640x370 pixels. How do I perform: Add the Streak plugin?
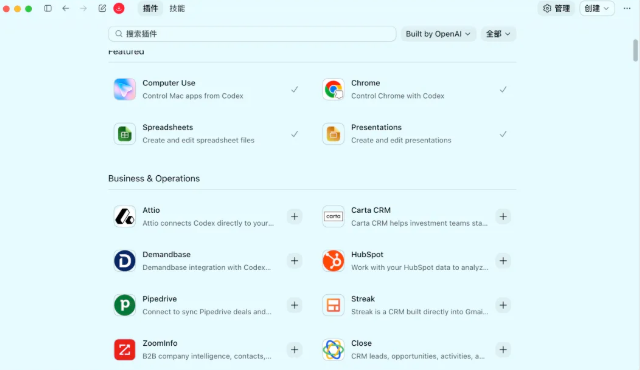pyautogui.click(x=503, y=305)
